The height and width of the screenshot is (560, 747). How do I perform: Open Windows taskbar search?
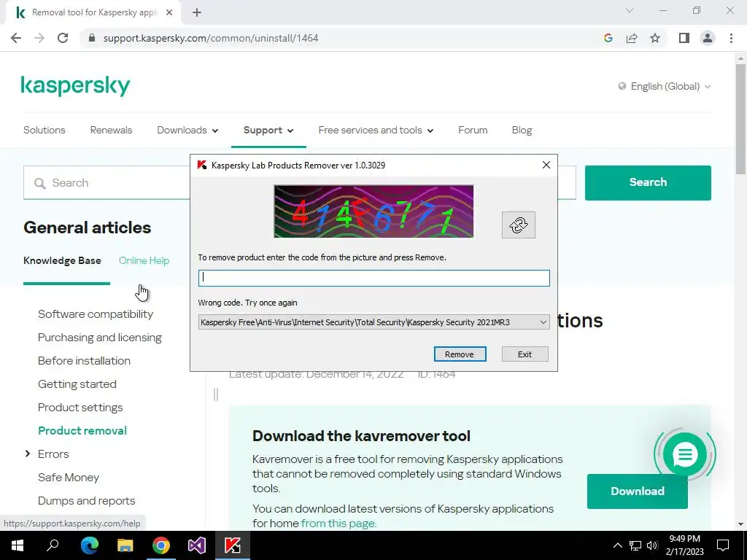click(x=53, y=545)
